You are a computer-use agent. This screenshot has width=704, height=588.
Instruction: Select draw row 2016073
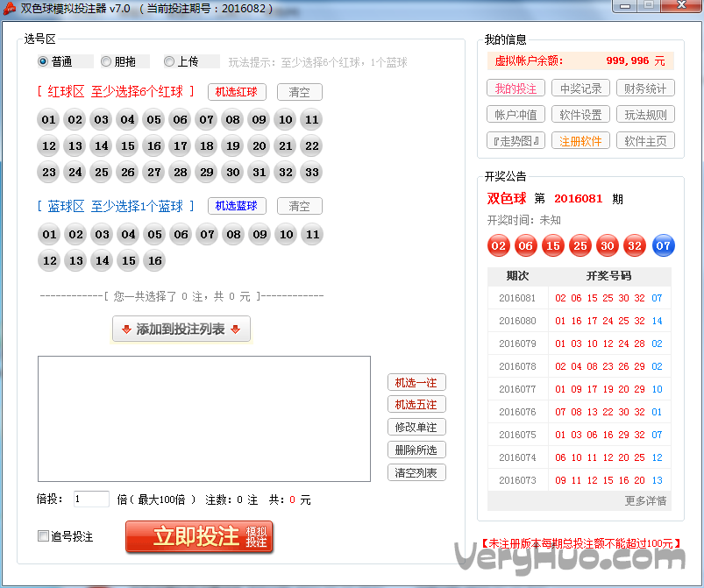pos(580,480)
